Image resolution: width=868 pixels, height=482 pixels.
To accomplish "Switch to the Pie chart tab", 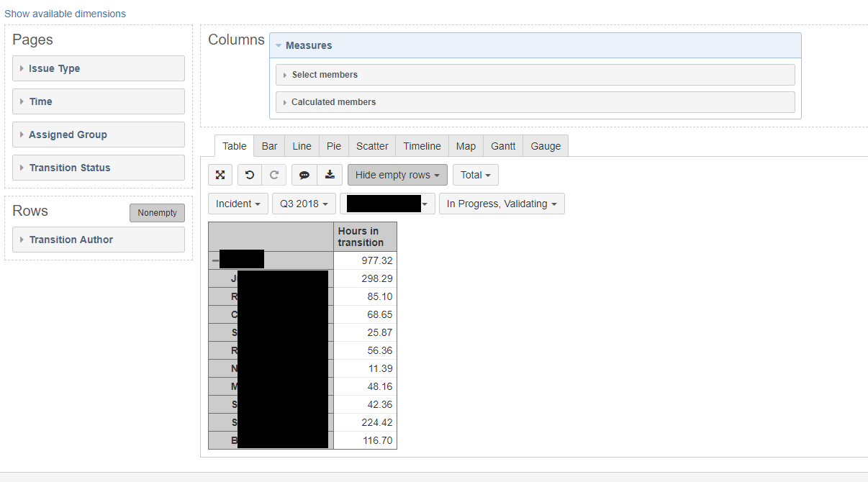I will pyautogui.click(x=334, y=146).
